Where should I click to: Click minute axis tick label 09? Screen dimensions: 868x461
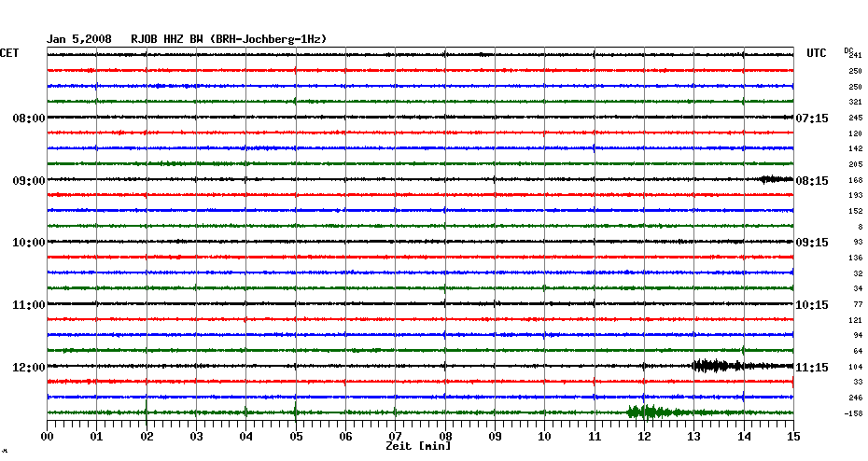(x=495, y=436)
